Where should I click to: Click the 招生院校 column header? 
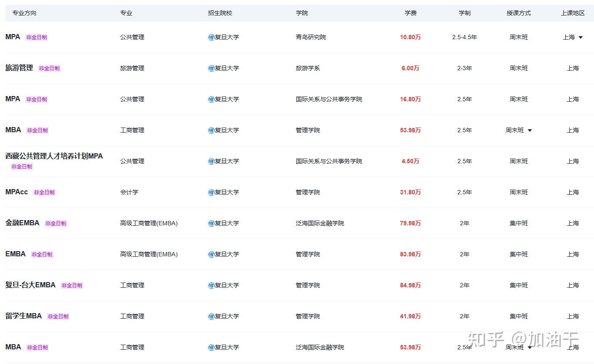coord(220,13)
